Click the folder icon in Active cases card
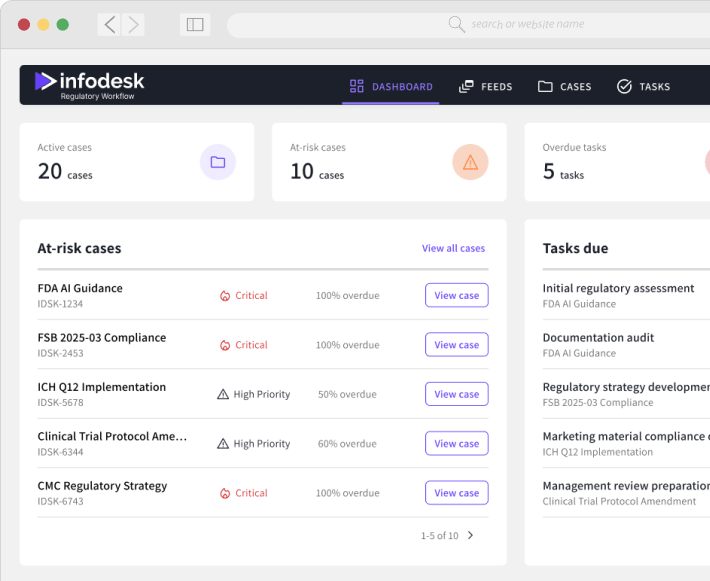The height and width of the screenshot is (581, 710). click(218, 162)
